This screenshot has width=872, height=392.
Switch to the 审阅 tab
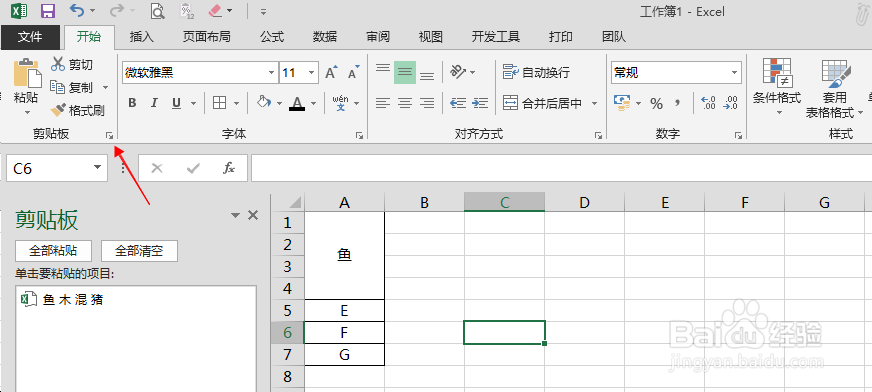(x=378, y=37)
